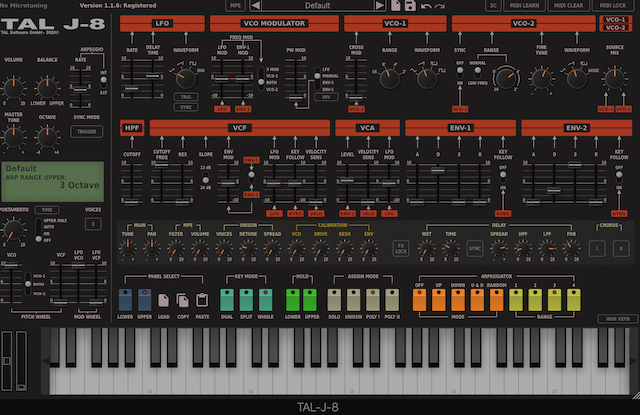Set assign mode to Unison
This screenshot has height=415, width=640.
pos(353,300)
